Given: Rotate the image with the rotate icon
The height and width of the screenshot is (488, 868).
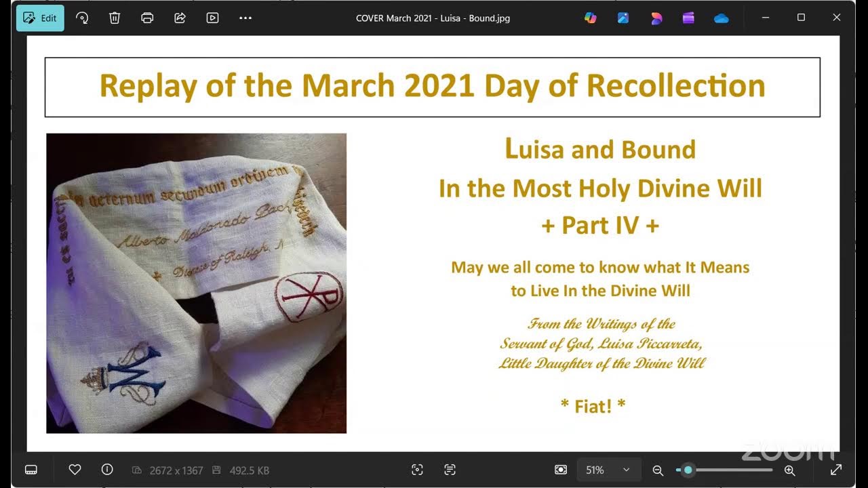Looking at the screenshot, I should pos(82,18).
